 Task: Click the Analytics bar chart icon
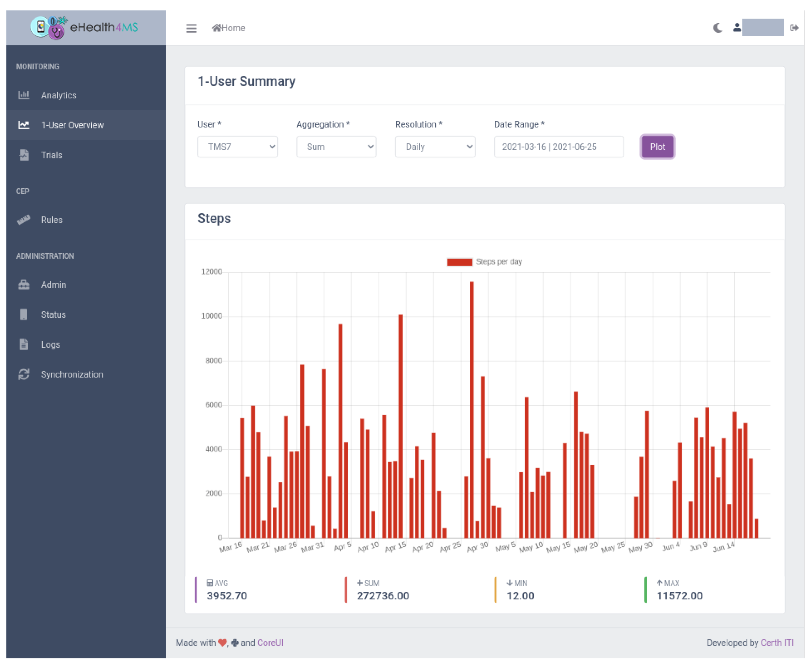[24, 95]
